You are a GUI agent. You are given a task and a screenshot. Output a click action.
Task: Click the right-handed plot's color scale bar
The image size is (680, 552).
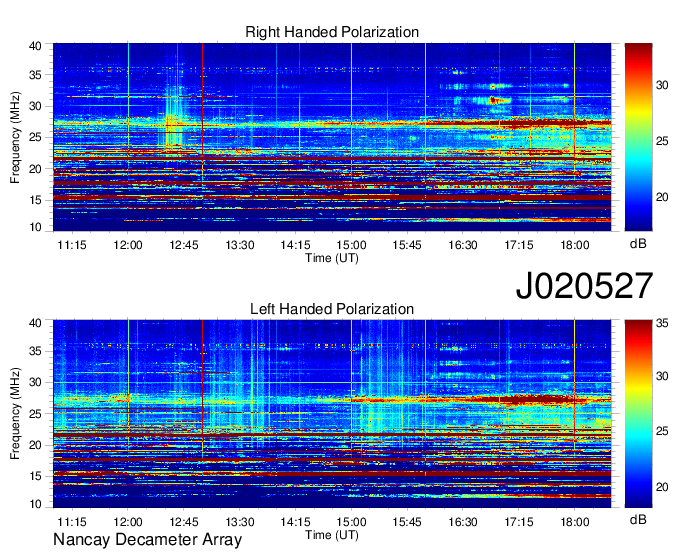point(638,137)
